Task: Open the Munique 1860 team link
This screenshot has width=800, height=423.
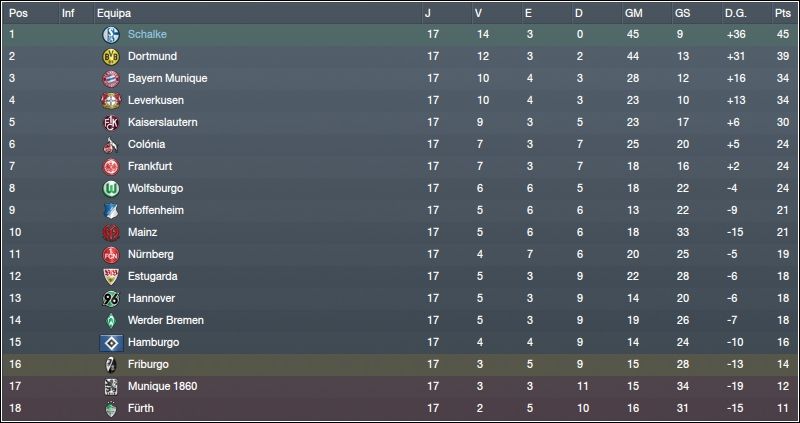Action: [162, 386]
